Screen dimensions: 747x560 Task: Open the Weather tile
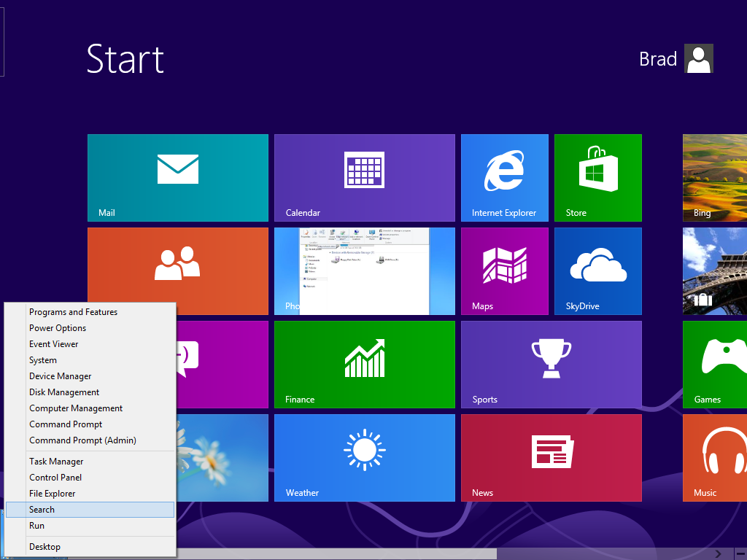pos(365,458)
